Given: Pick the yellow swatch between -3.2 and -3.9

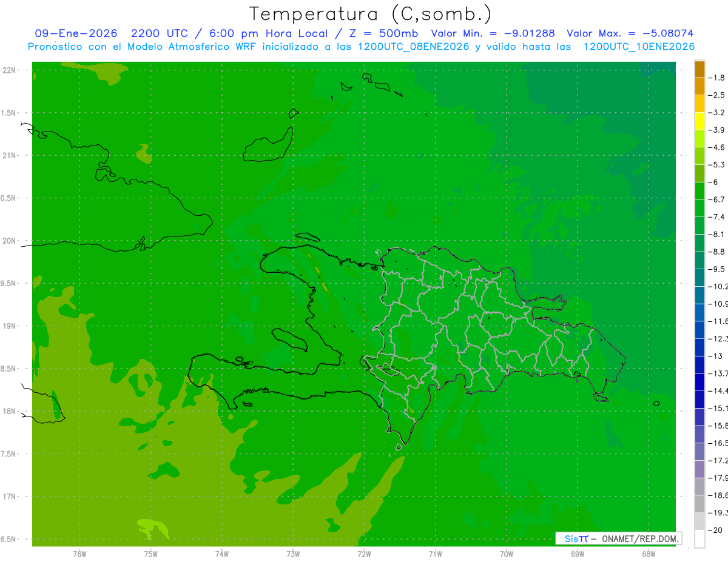Looking at the screenshot, I should tap(699, 122).
